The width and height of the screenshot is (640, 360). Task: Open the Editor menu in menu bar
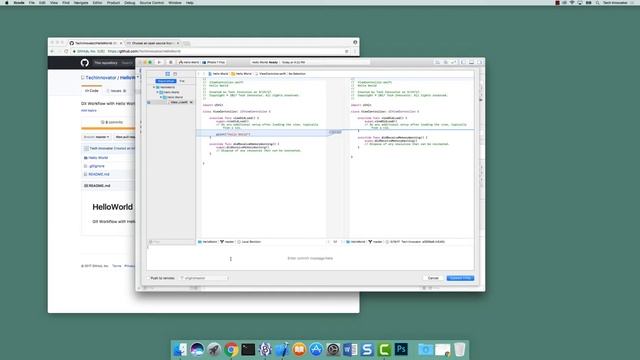98,3
